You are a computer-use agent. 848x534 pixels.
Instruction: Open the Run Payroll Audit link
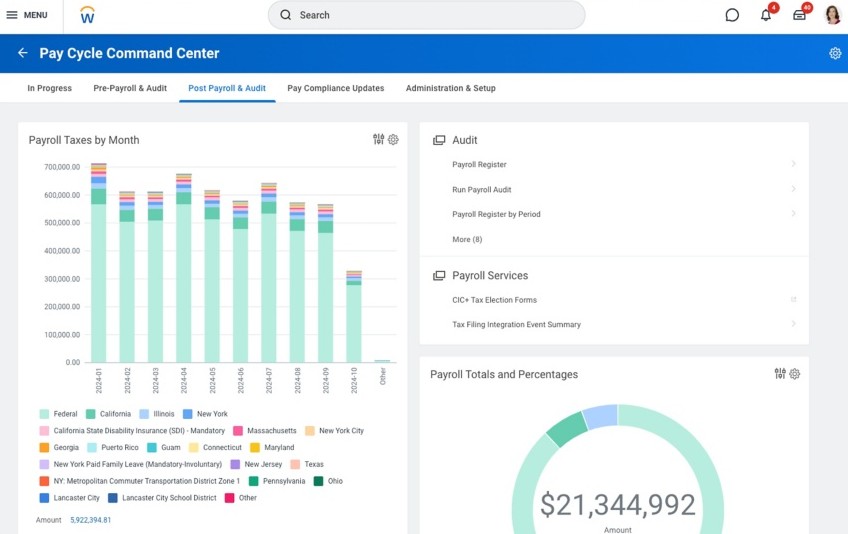(x=481, y=189)
